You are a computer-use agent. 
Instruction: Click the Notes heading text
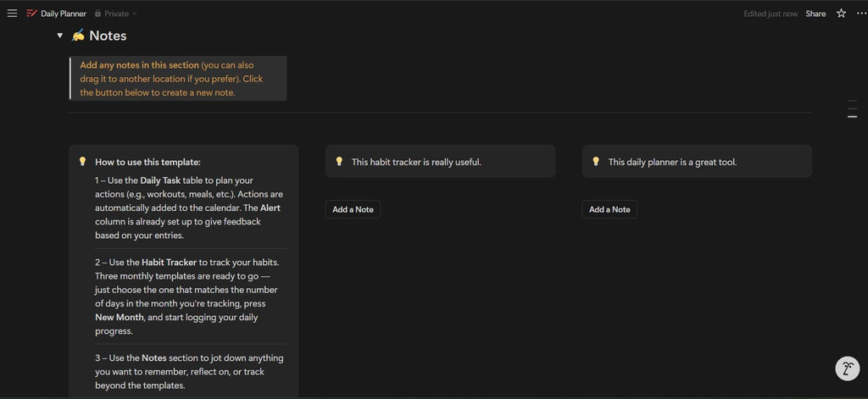click(108, 36)
